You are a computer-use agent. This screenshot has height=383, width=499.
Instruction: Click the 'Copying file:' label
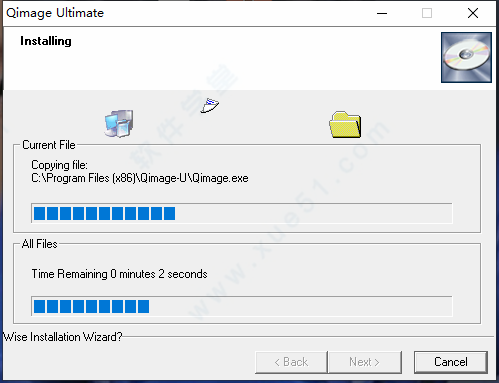pos(59,165)
